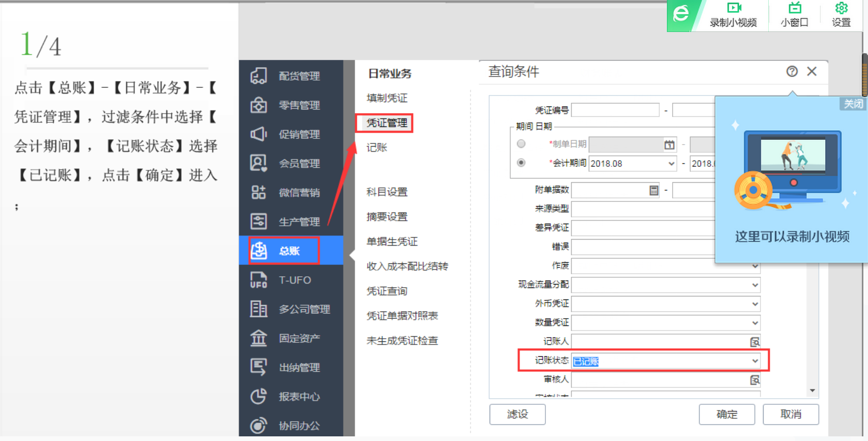The height and width of the screenshot is (441, 868).
Task: Click the 日常业务 section heading
Action: (390, 74)
